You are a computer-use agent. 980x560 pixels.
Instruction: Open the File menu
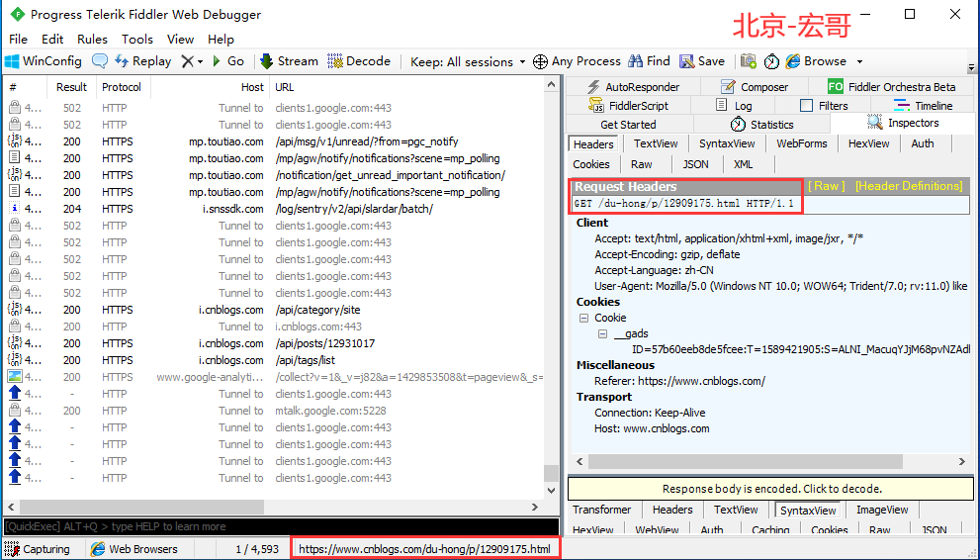18,39
